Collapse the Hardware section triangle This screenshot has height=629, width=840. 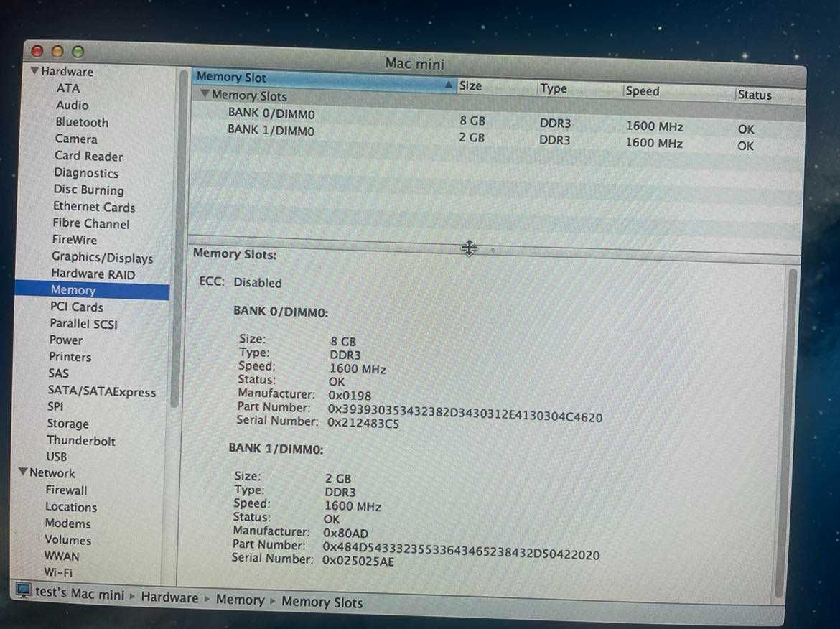pyautogui.click(x=35, y=70)
